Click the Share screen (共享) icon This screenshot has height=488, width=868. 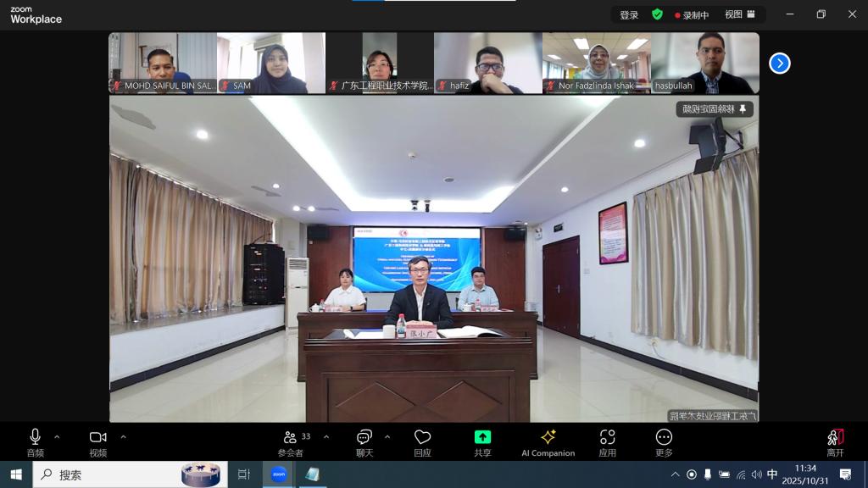482,442
